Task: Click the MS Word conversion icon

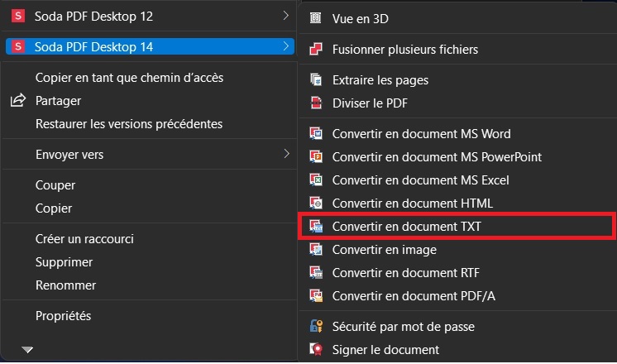Action: 316,134
